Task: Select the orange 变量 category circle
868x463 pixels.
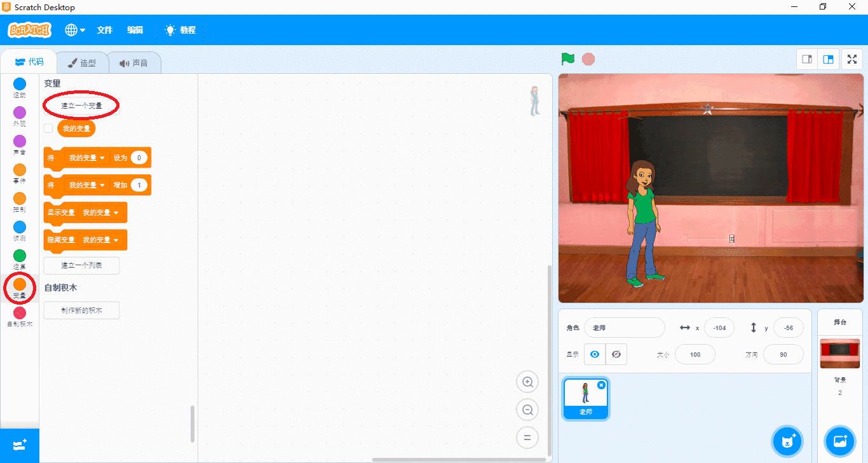Action: tap(20, 284)
